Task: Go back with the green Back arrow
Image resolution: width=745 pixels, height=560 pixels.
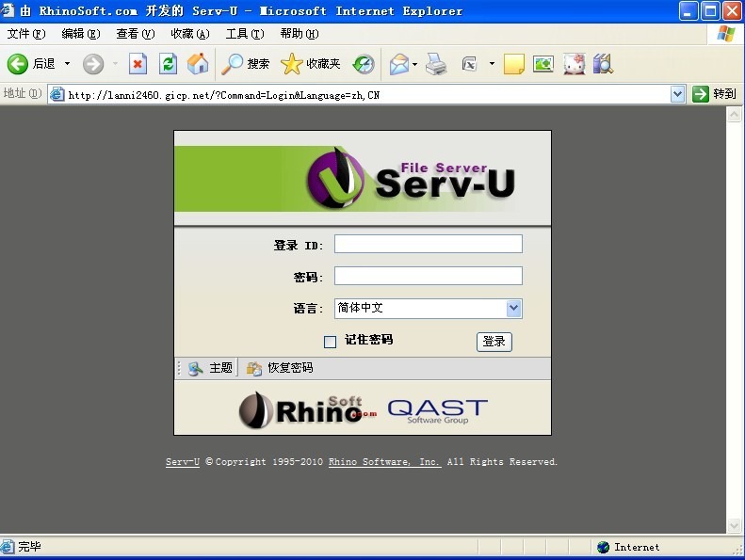Action: point(18,64)
